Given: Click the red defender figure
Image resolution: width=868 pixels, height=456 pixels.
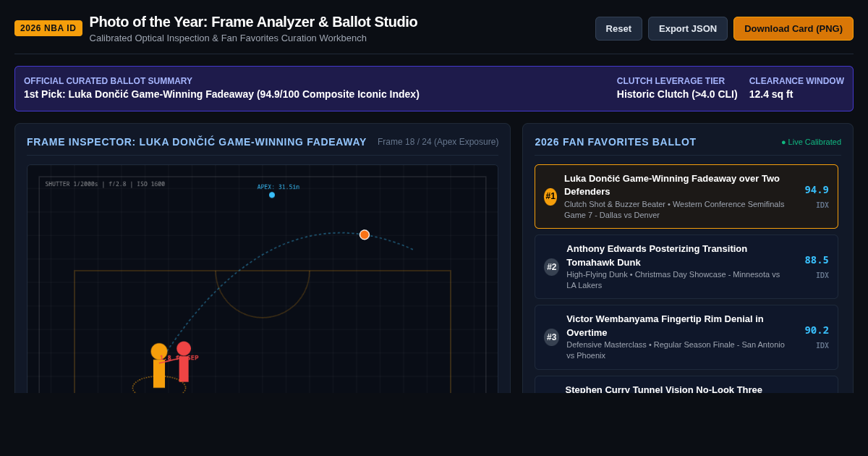Looking at the screenshot, I should coord(184,362).
